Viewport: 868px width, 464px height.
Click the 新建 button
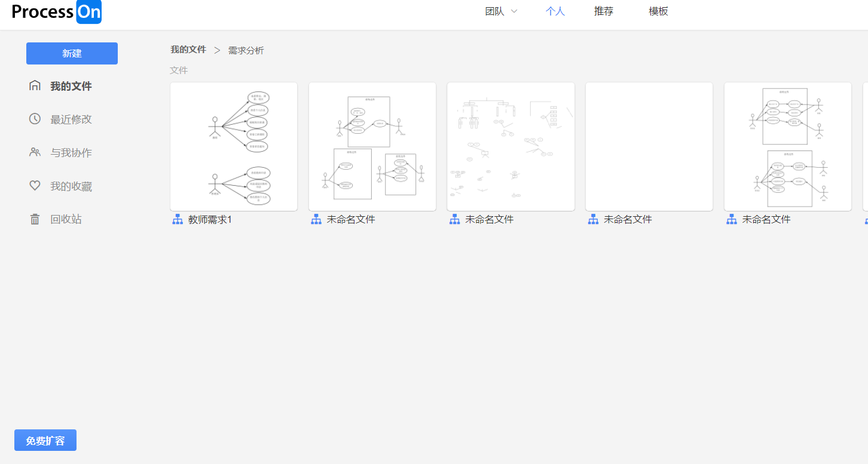point(72,53)
